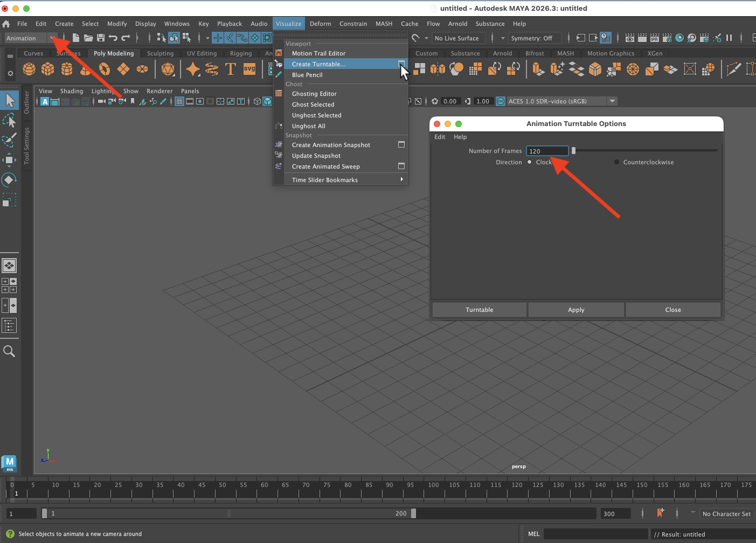756x543 pixels.
Task: Expand the ACES 1.0 SDR-video dropdown
Action: [612, 101]
